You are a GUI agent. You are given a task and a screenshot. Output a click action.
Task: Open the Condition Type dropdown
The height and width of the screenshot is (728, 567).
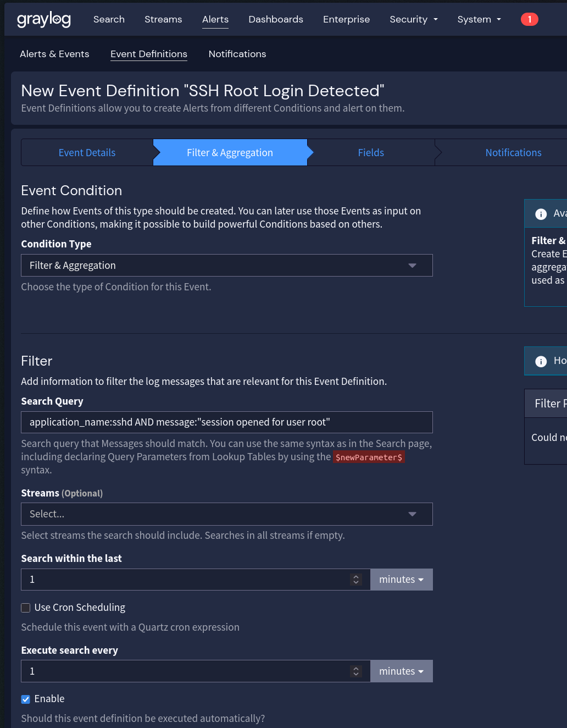coord(226,266)
